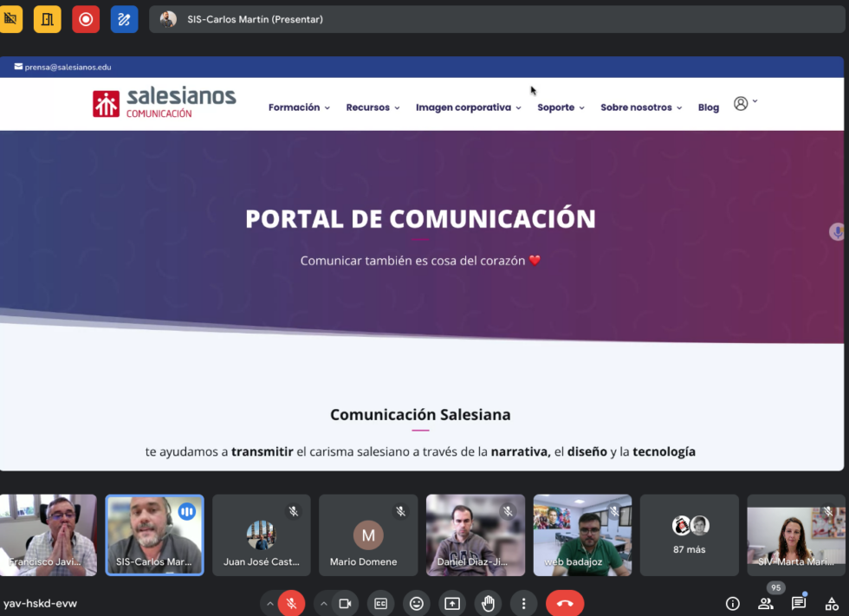Image resolution: width=849 pixels, height=616 pixels.
Task: Open the present screen option
Action: pyautogui.click(x=452, y=603)
